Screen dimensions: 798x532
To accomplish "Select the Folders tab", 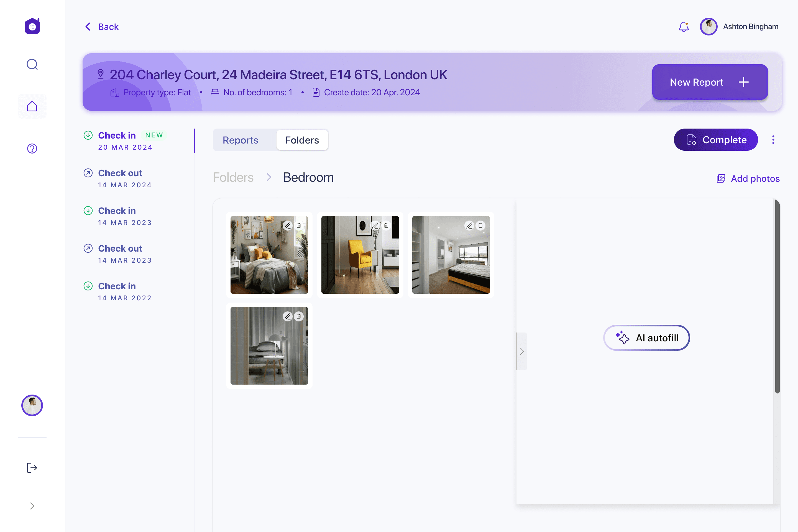I will [302, 140].
